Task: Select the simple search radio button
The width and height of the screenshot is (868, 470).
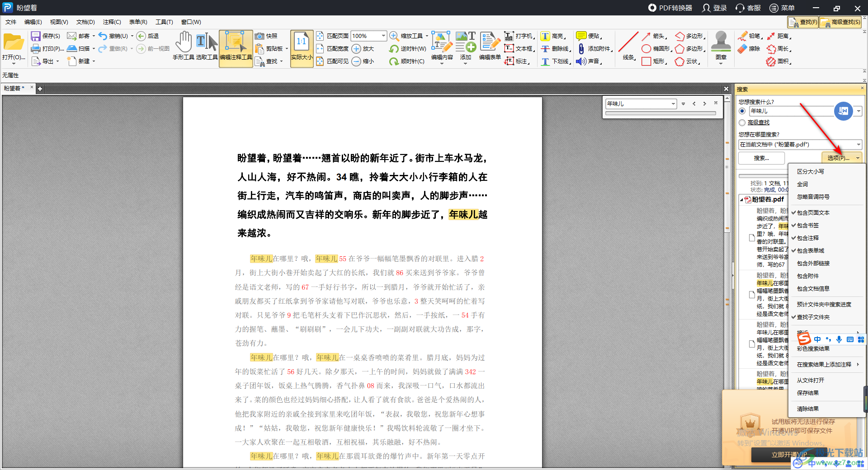Action: coord(742,111)
